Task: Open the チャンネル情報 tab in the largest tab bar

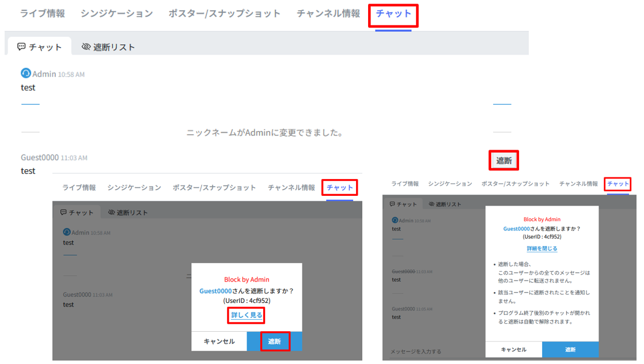Action: tap(328, 14)
